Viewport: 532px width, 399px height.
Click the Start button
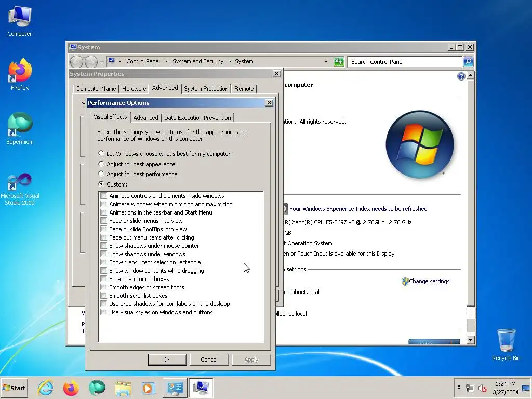(14, 388)
